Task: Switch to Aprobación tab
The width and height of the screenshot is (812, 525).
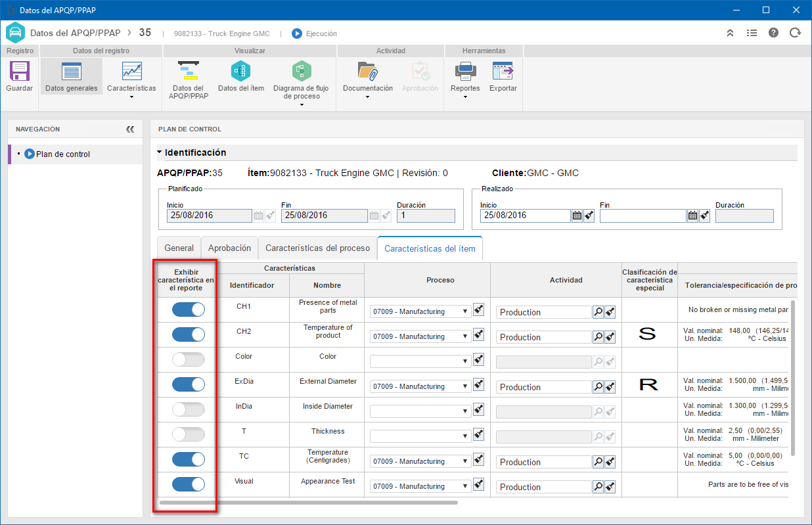Action: pos(229,248)
